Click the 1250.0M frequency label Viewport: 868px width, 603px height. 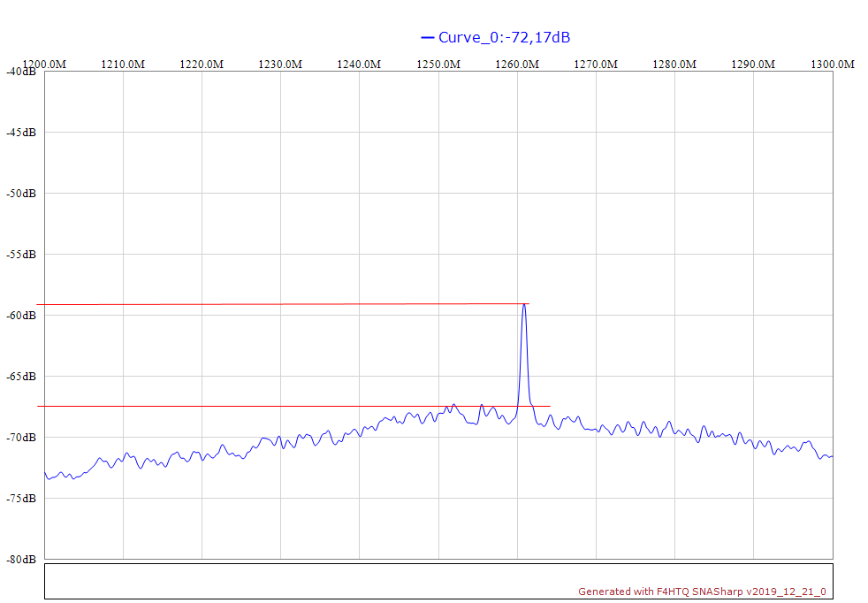pyautogui.click(x=438, y=65)
